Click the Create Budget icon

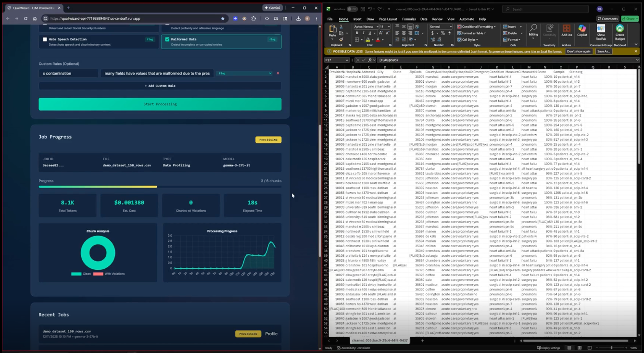coord(619,32)
